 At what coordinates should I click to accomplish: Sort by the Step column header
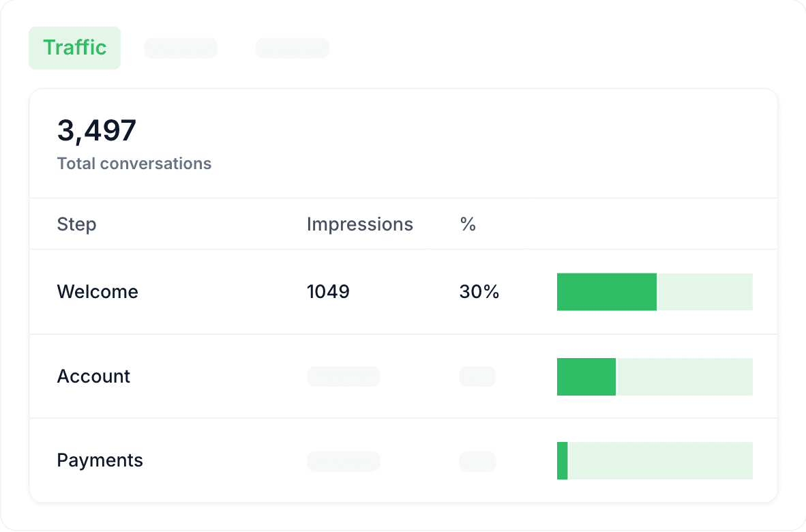pos(76,224)
